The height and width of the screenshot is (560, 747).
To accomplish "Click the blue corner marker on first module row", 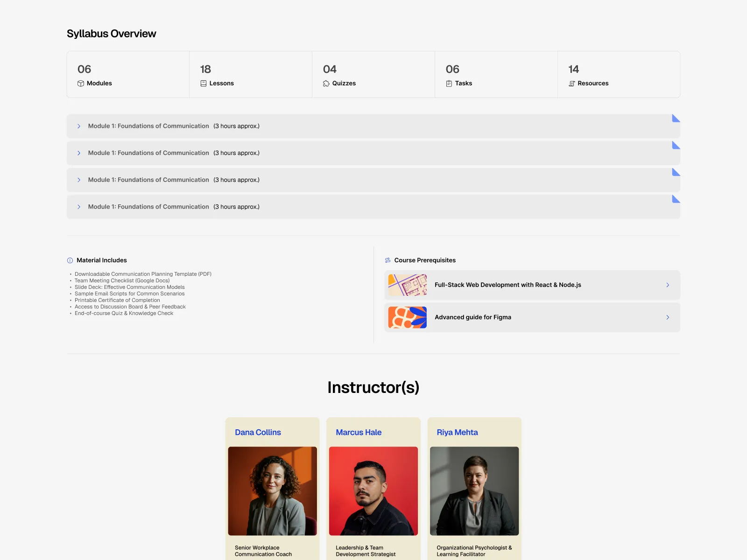I will click(676, 119).
